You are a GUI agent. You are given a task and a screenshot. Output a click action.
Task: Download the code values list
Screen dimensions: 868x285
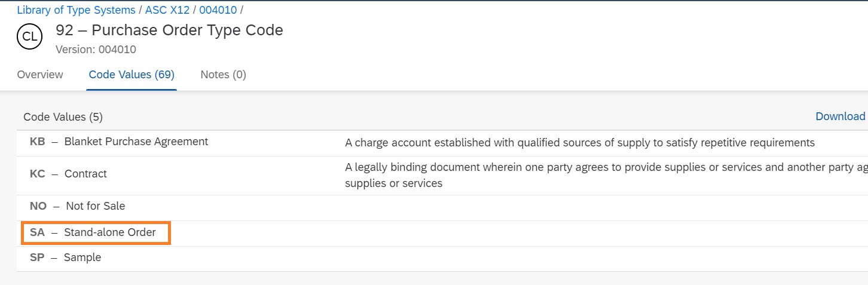coord(840,117)
